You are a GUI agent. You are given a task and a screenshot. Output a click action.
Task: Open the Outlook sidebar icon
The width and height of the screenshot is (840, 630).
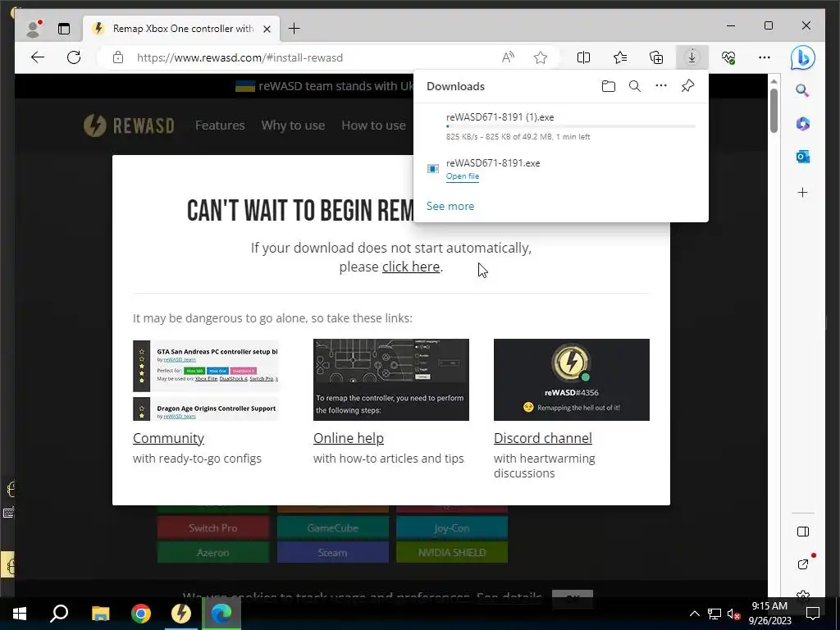(802, 157)
